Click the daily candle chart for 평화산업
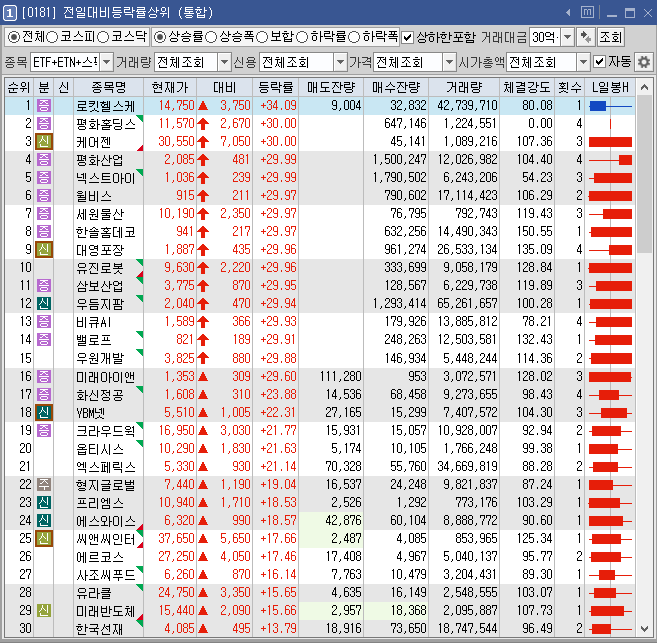The width and height of the screenshot is (657, 643). tap(610, 160)
